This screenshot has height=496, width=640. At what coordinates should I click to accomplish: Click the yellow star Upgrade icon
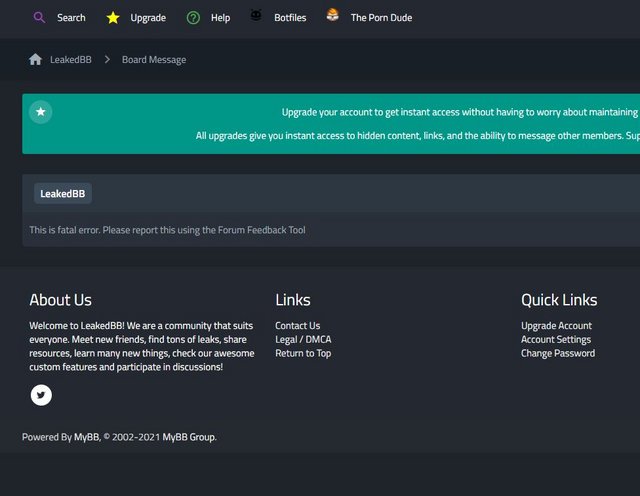[113, 18]
